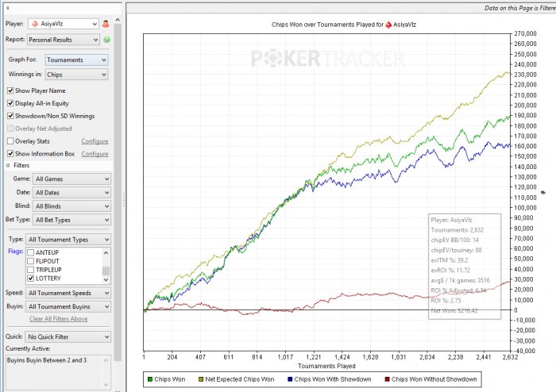Click the player avatar icon beside AsiyaVlz

tap(105, 25)
